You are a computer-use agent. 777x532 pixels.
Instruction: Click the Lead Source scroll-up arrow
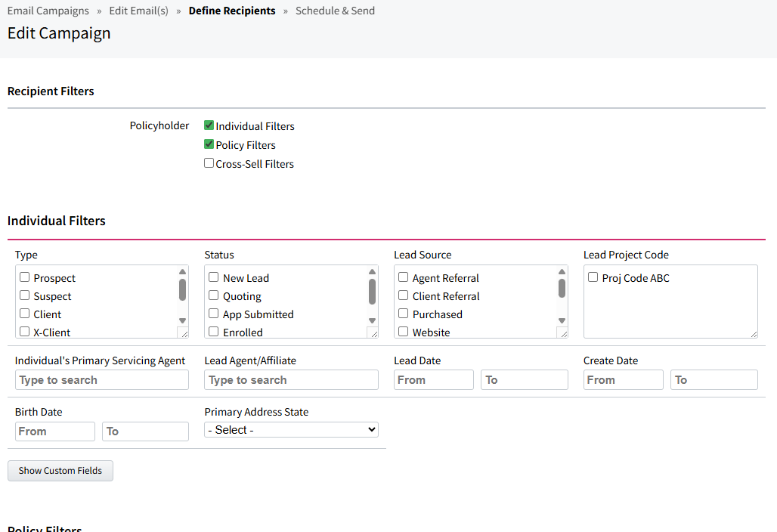[562, 271]
